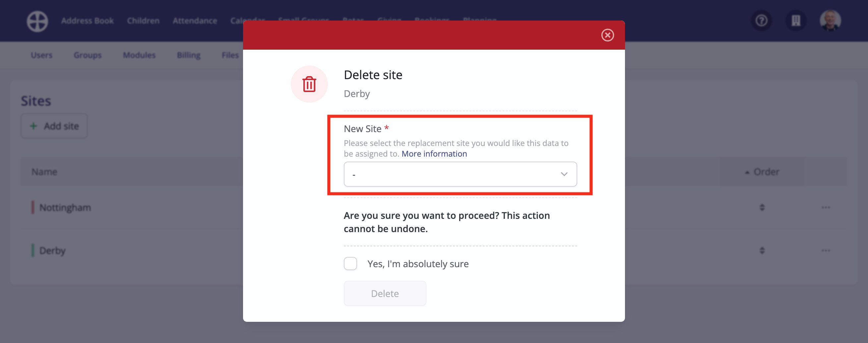The width and height of the screenshot is (868, 343).
Task: Open the Children module
Action: 143,21
